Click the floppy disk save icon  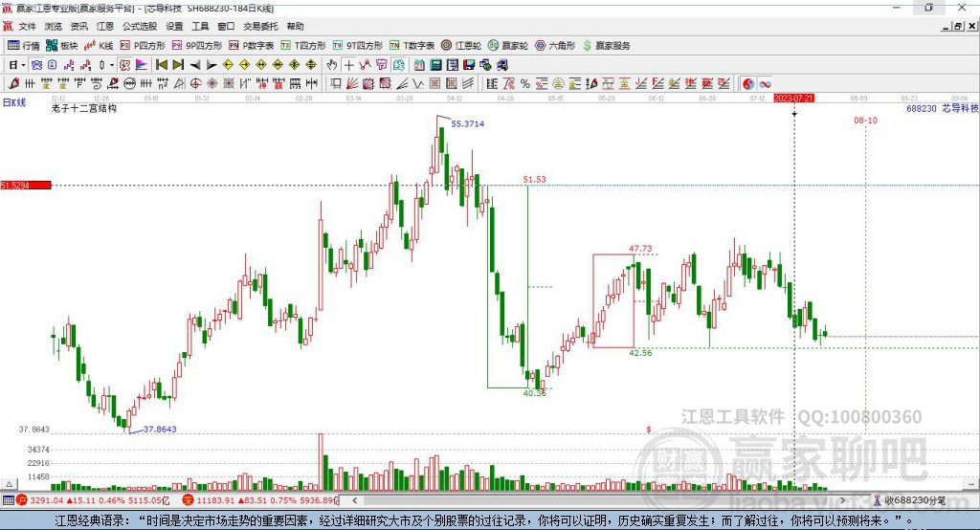coord(469,65)
